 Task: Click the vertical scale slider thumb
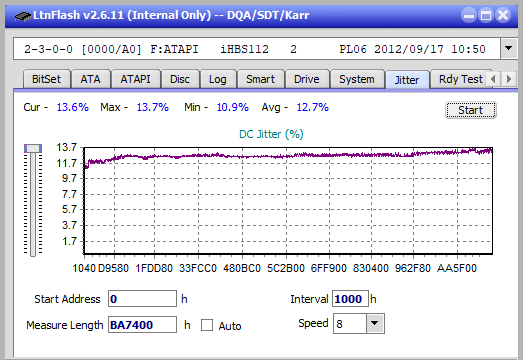click(x=33, y=148)
